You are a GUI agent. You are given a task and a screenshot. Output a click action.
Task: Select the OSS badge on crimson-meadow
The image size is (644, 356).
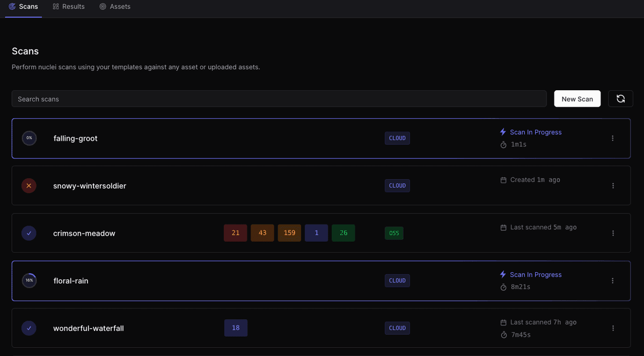tap(394, 233)
